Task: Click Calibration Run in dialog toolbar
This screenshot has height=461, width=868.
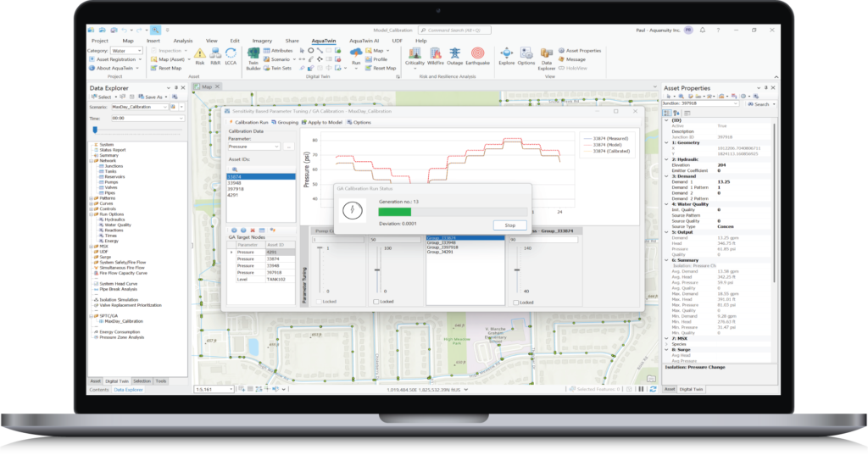Action: 248,122
